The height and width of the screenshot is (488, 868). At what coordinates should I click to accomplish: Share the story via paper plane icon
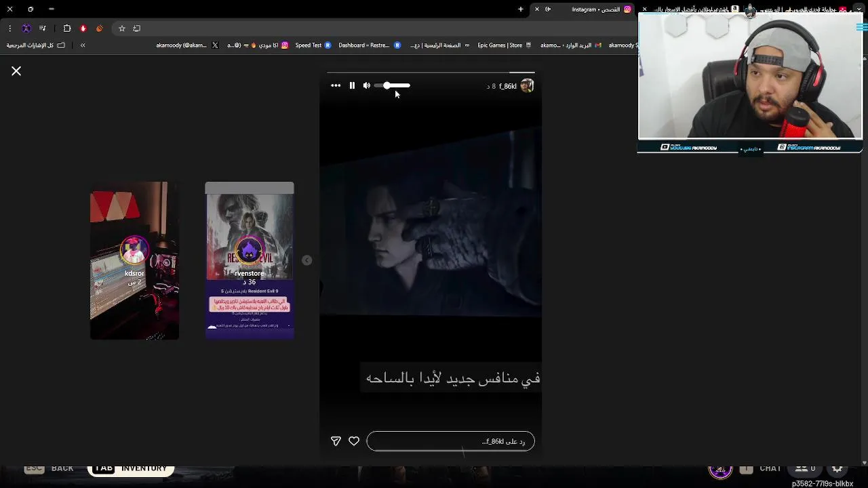tap(336, 441)
